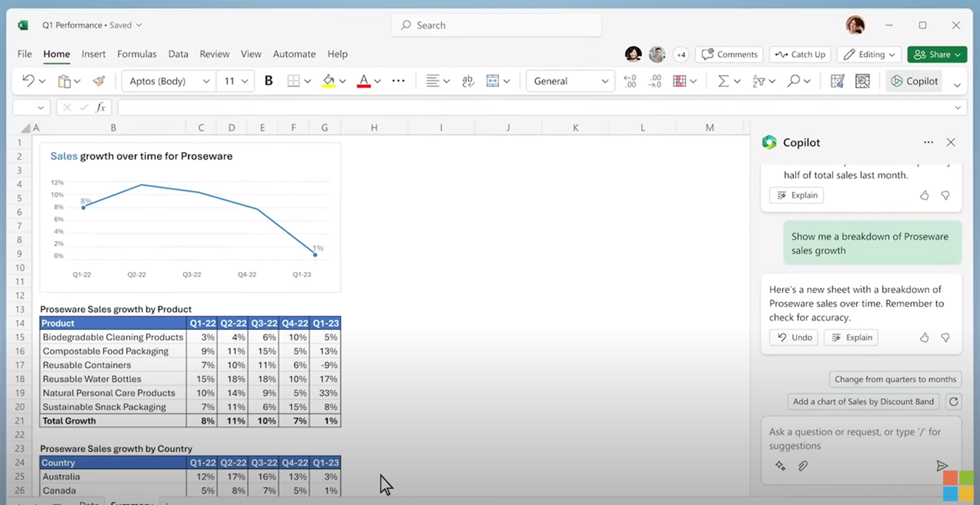The image size is (980, 505).
Task: Thumbs up the half of total sales response
Action: coord(924,195)
